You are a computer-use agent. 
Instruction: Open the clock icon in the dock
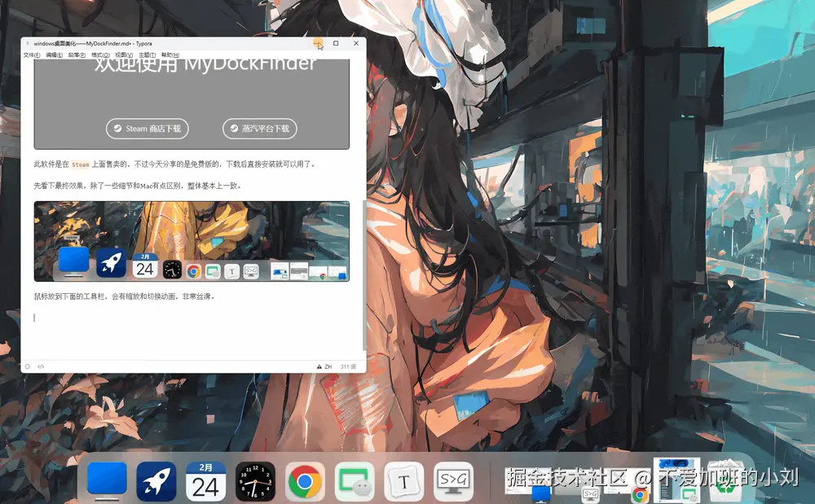click(x=255, y=482)
